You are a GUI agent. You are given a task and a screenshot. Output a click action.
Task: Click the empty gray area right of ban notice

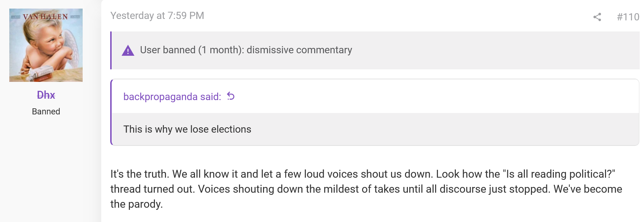494,50
